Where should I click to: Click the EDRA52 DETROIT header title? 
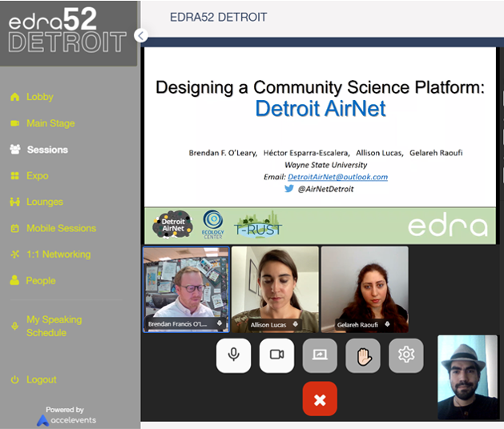coord(218,17)
